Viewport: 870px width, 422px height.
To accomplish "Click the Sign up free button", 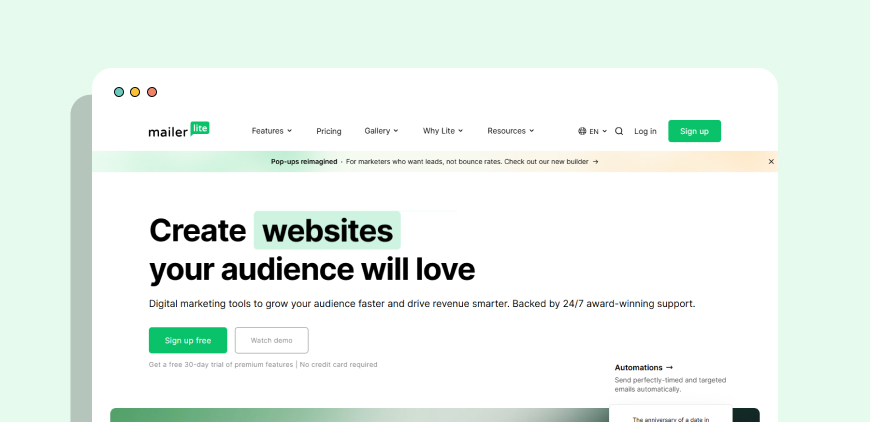I will click(x=188, y=340).
